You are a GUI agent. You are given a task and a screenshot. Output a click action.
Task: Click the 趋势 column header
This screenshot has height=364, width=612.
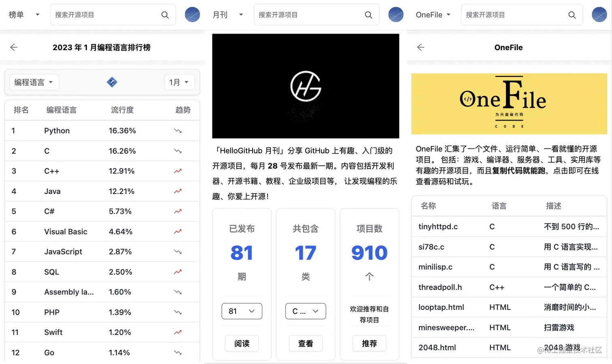pos(183,110)
